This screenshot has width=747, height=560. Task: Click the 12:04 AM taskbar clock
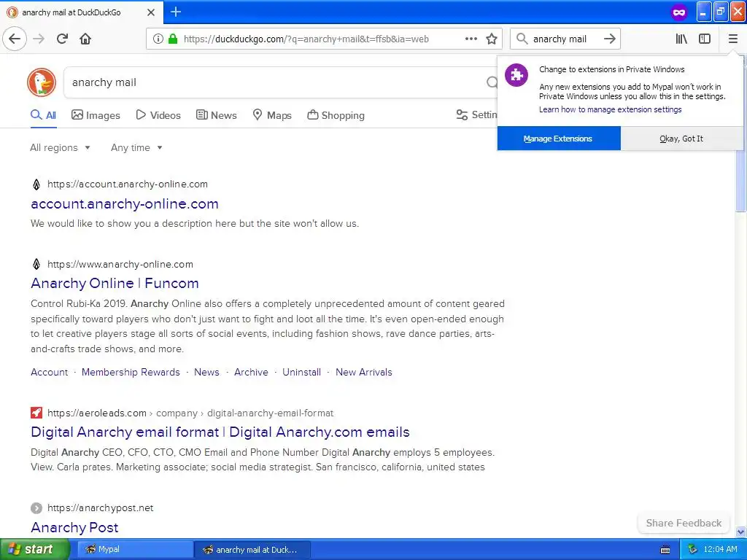coord(720,550)
